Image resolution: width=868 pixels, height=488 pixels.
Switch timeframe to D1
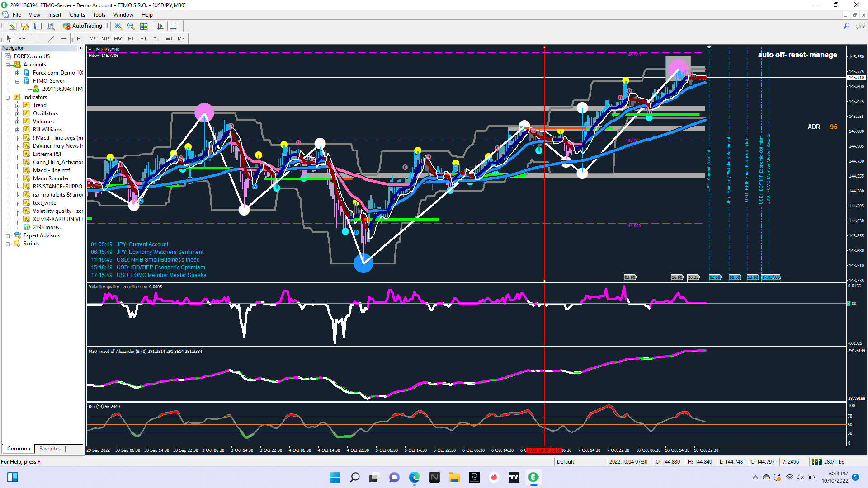156,38
